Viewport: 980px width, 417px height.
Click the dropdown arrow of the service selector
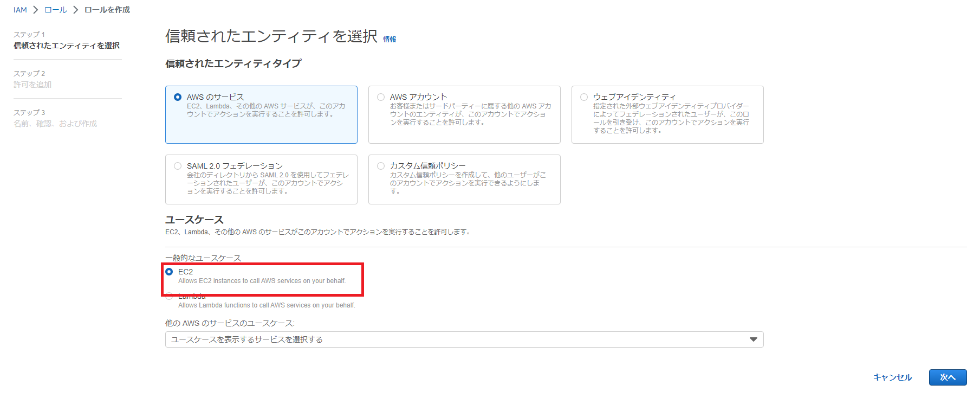tap(753, 339)
